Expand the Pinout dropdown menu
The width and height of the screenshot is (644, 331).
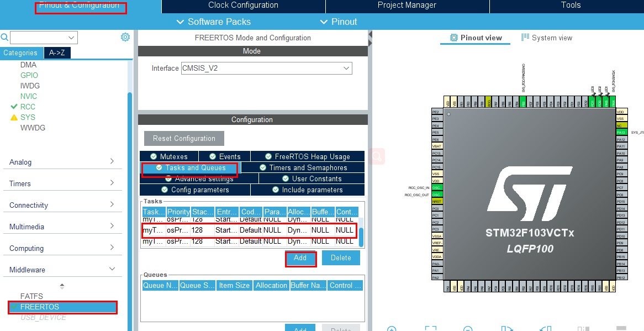(x=339, y=22)
